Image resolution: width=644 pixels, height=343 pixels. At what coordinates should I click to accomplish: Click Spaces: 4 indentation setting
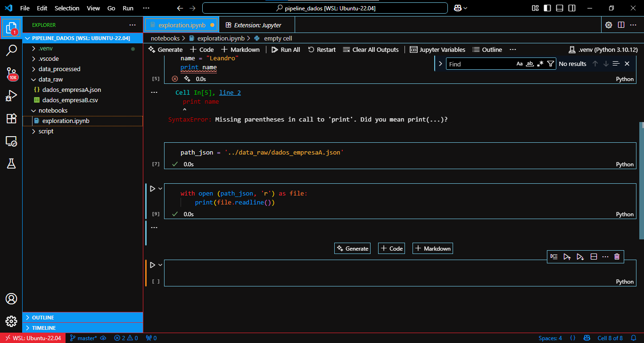(550, 338)
